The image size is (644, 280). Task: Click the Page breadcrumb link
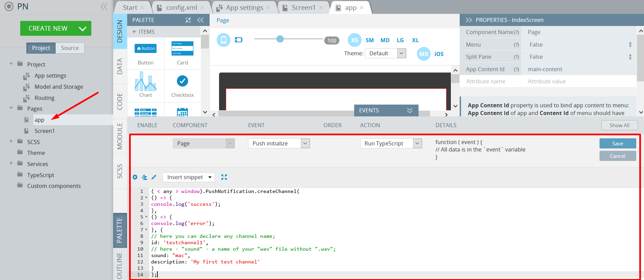point(223,20)
